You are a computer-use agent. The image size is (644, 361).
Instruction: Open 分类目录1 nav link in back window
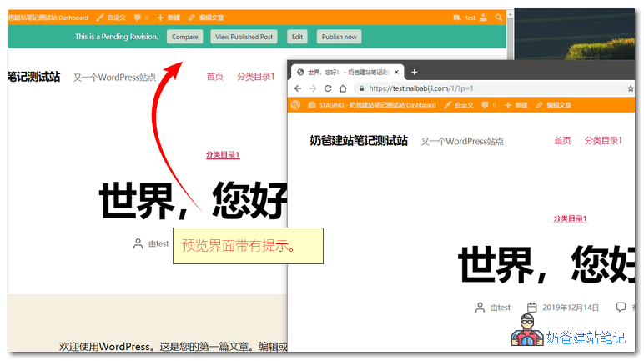point(255,77)
